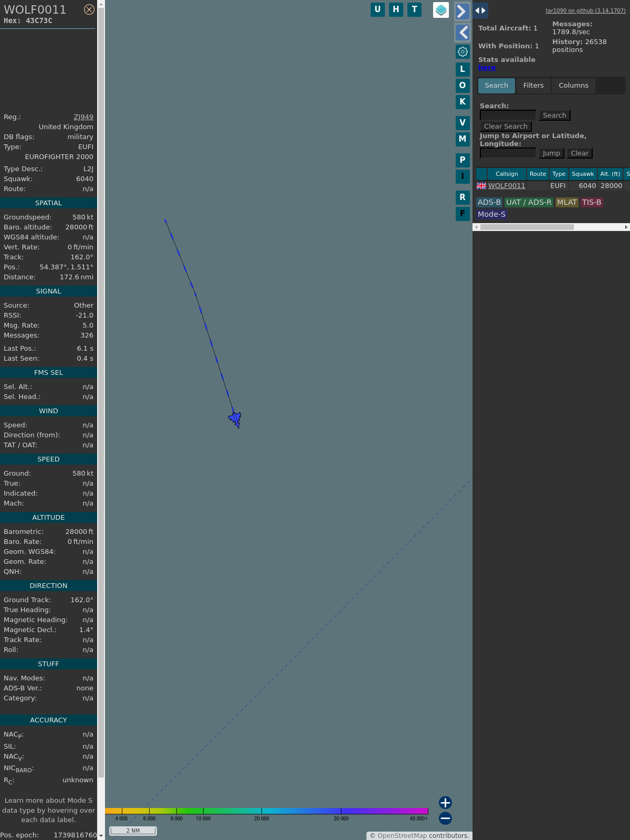
Task: Sort table by Callsign column
Action: pos(507,174)
